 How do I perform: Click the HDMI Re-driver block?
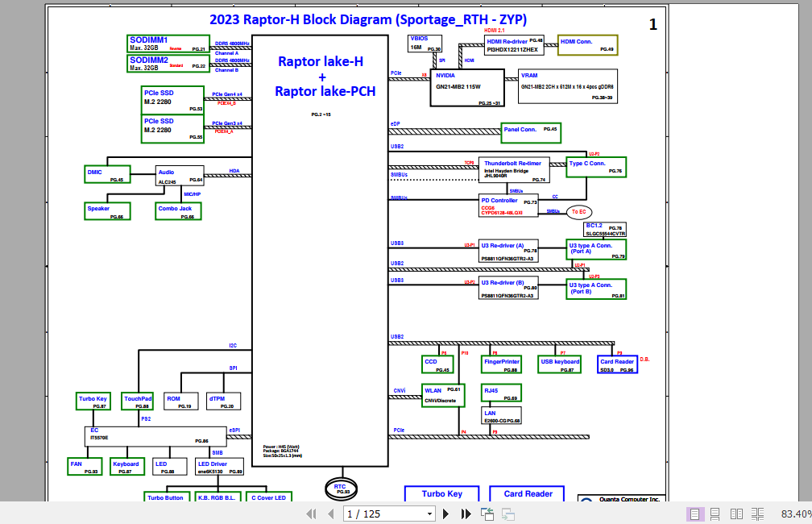[x=514, y=46]
